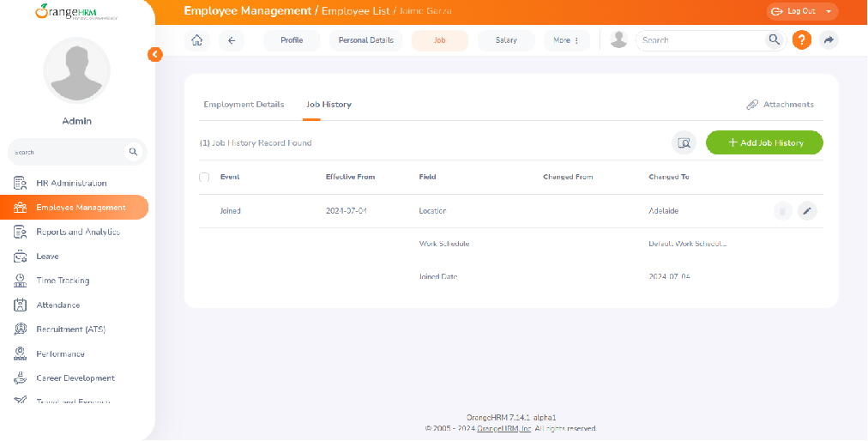Click the back arrow button
Image resolution: width=868 pixels, height=441 pixels.
[232, 40]
